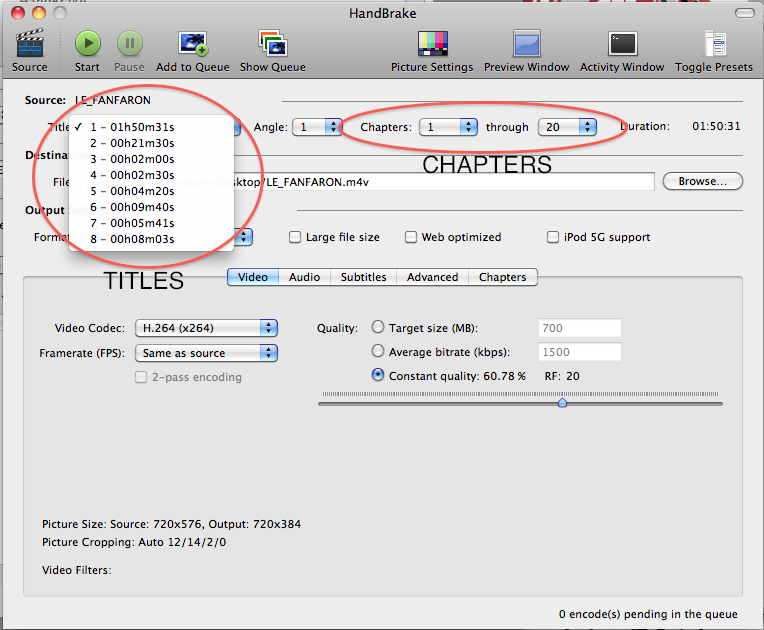This screenshot has width=764, height=630.
Task: Click the Target size 700 field
Action: tap(579, 328)
